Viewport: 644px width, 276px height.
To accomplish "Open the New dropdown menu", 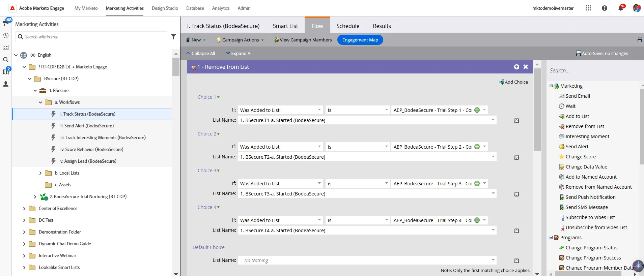I will tap(196, 40).
